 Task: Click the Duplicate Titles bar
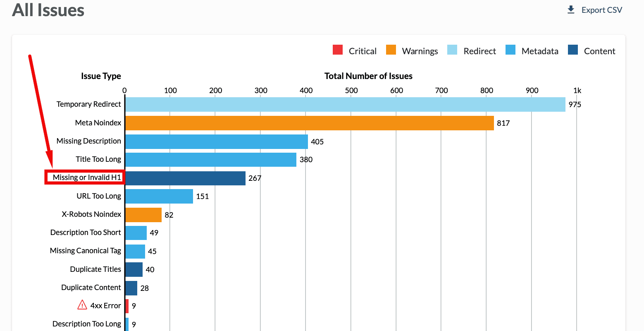tap(134, 270)
